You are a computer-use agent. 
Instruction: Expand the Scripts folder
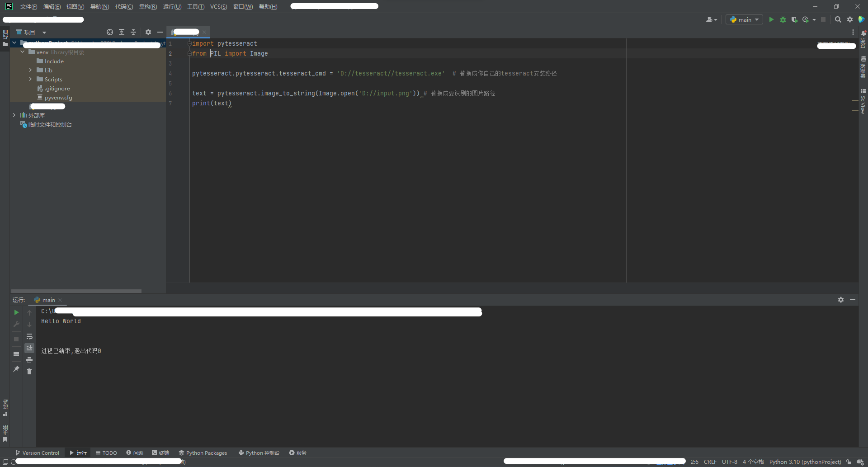coord(30,79)
